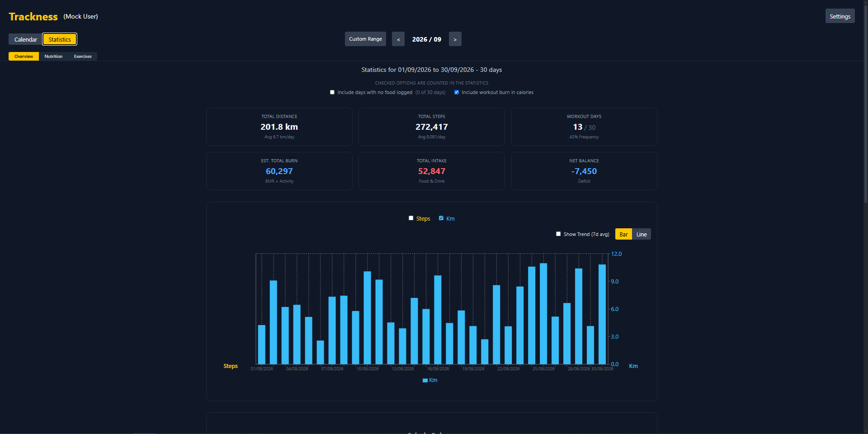Disable Include workout burn in calories

[457, 92]
